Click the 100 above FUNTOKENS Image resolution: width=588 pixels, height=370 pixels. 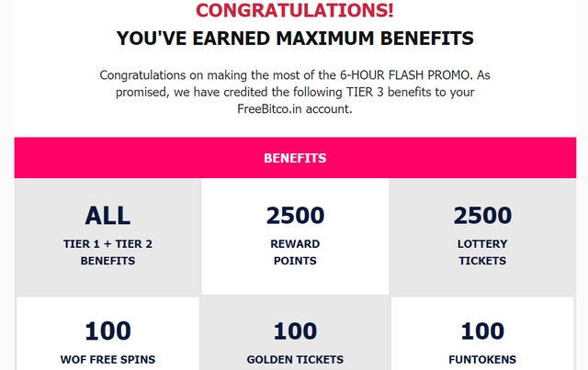(482, 331)
